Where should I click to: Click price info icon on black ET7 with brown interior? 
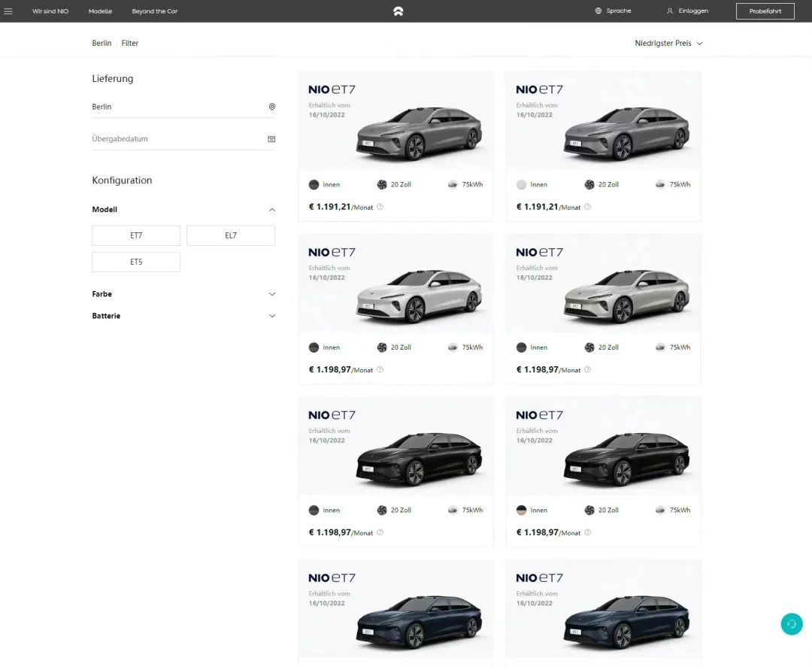(x=587, y=532)
